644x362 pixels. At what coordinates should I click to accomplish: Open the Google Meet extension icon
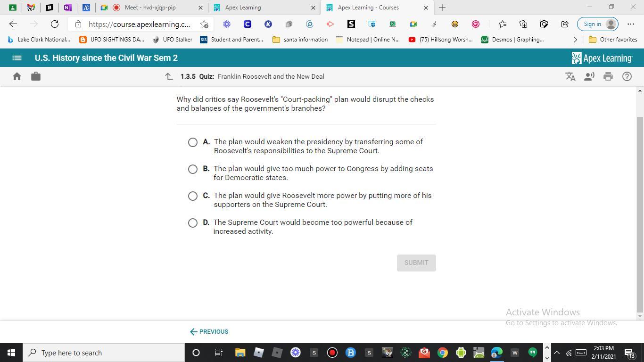[413, 24]
